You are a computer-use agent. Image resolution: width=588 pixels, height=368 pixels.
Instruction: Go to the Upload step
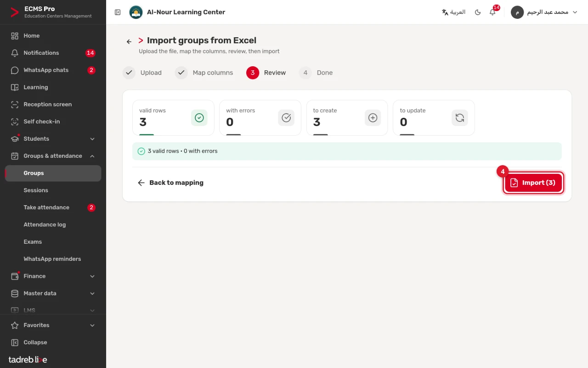click(x=142, y=73)
